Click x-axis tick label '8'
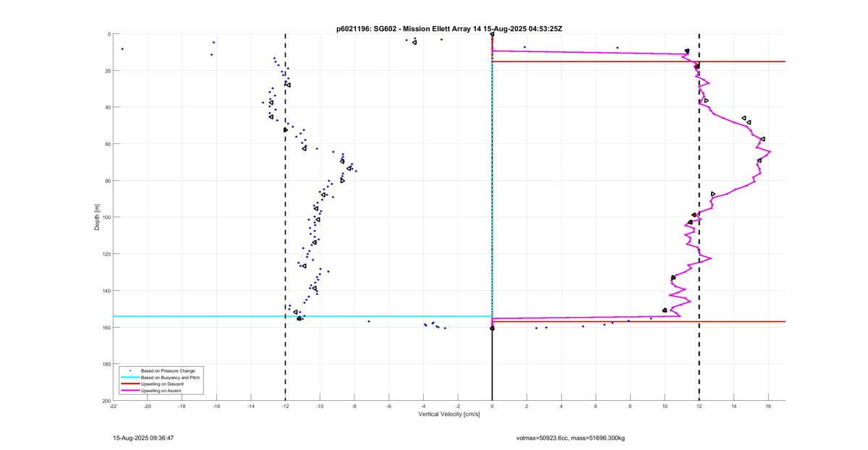This screenshot has height=450, width=868. tap(630, 407)
